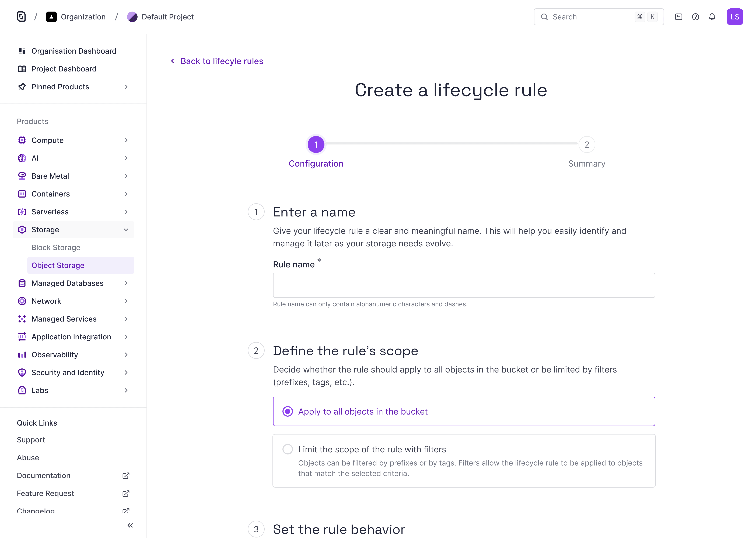
Task: Select Limit the scope with filters radio
Action: click(x=288, y=449)
